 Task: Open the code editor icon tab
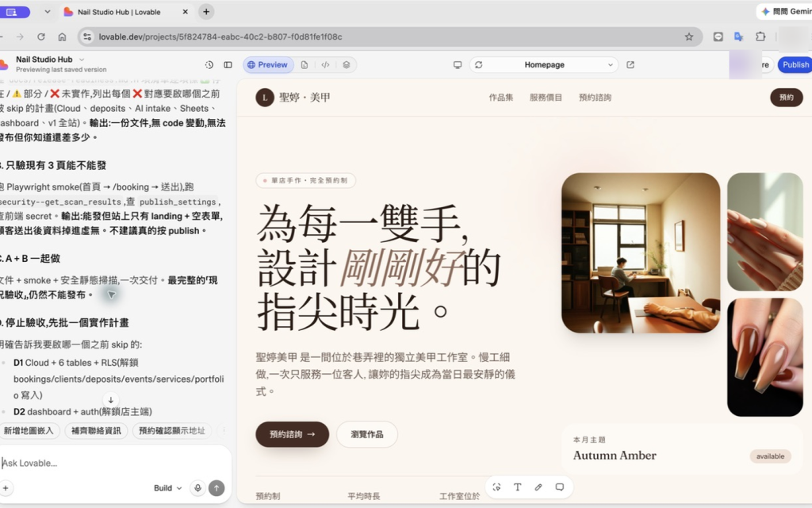tap(325, 65)
